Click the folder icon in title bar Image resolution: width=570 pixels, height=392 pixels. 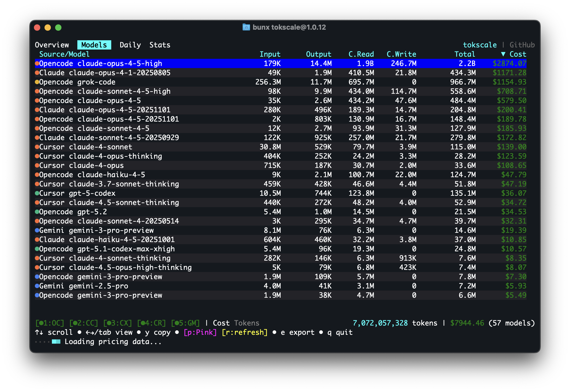click(x=246, y=27)
